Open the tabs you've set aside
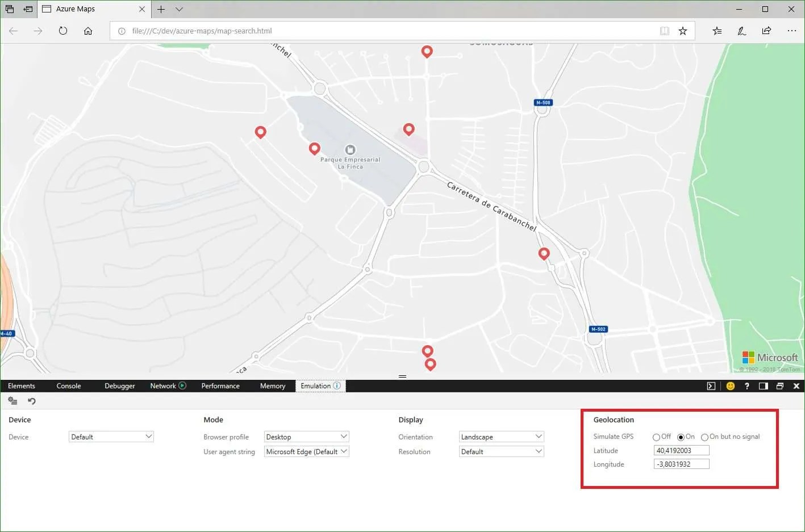The image size is (805, 532). coord(10,9)
